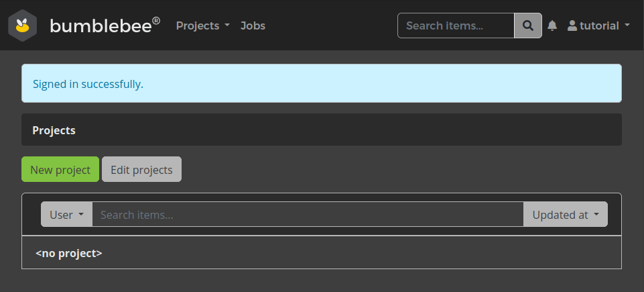Expand the Projects menu in the navbar
Image resolution: width=644 pixels, height=292 pixels.
[202, 26]
